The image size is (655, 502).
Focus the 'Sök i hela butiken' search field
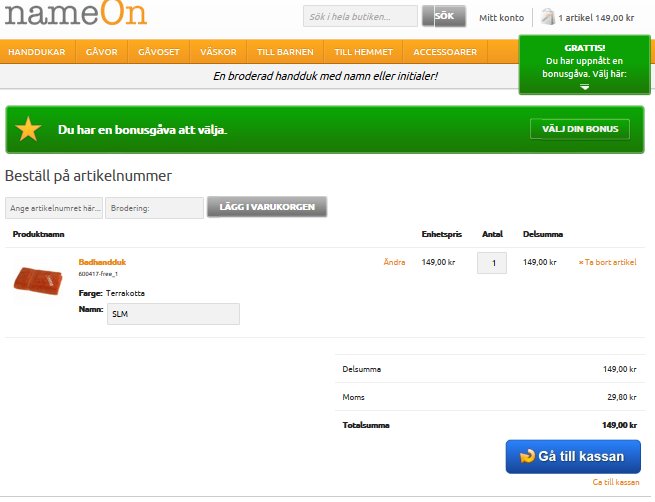360,16
